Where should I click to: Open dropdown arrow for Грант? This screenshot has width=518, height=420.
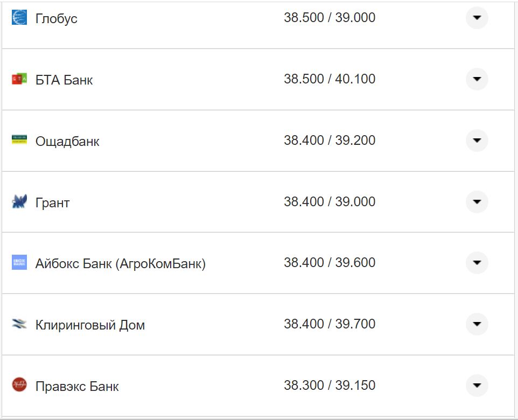click(477, 202)
